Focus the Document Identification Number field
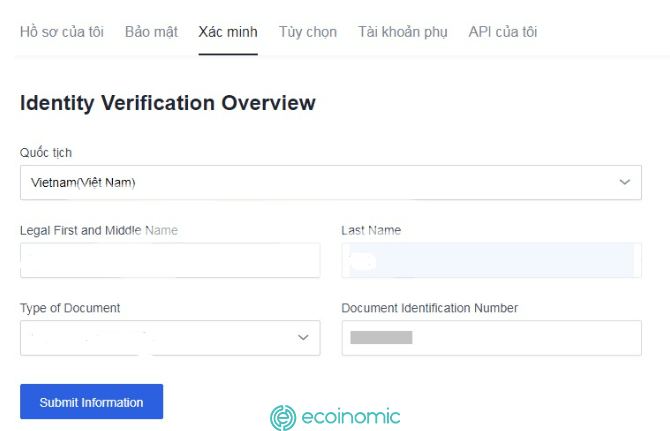670x431 pixels. (491, 338)
